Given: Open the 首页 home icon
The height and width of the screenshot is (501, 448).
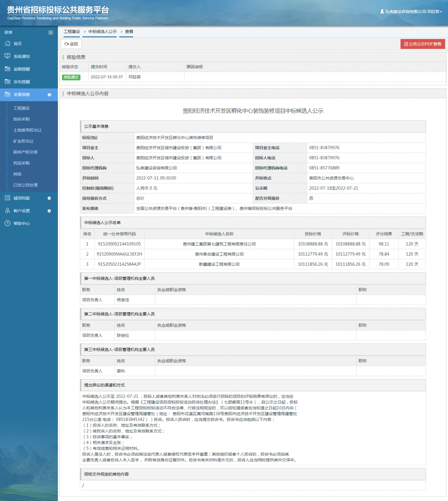Looking at the screenshot, I should 7,44.
